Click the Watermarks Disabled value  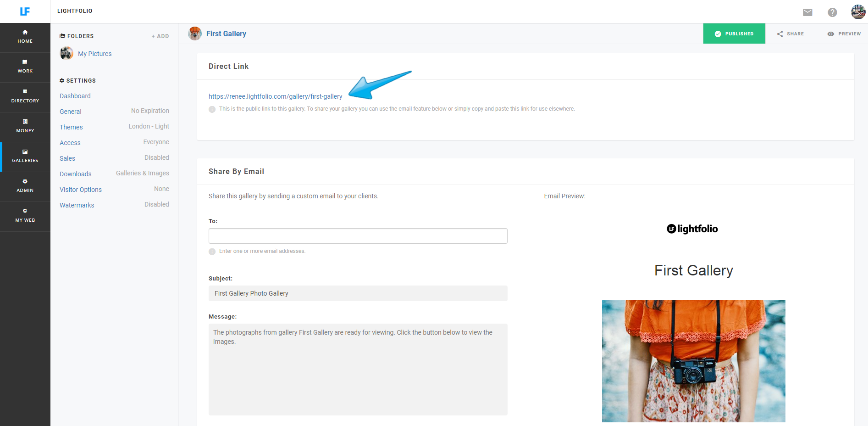[157, 204]
